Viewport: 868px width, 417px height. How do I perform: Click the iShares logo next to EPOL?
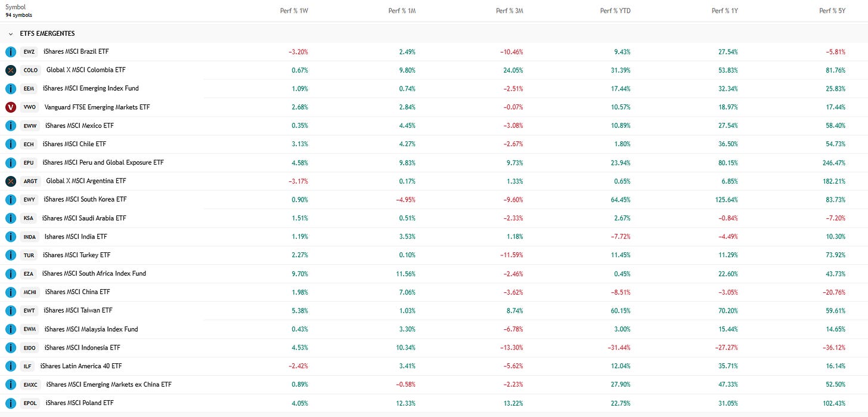[11, 403]
